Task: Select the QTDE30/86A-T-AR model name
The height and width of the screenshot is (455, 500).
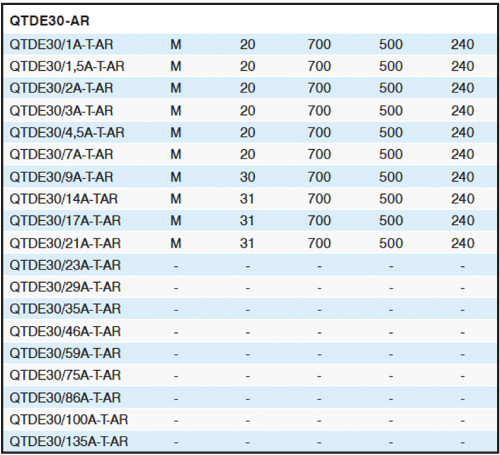Action: pyautogui.click(x=65, y=398)
